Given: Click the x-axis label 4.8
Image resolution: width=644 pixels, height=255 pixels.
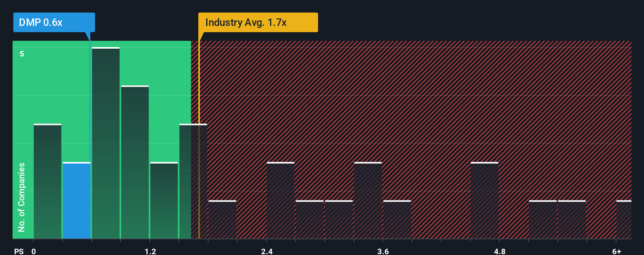Looking at the screenshot, I should pos(500,251).
